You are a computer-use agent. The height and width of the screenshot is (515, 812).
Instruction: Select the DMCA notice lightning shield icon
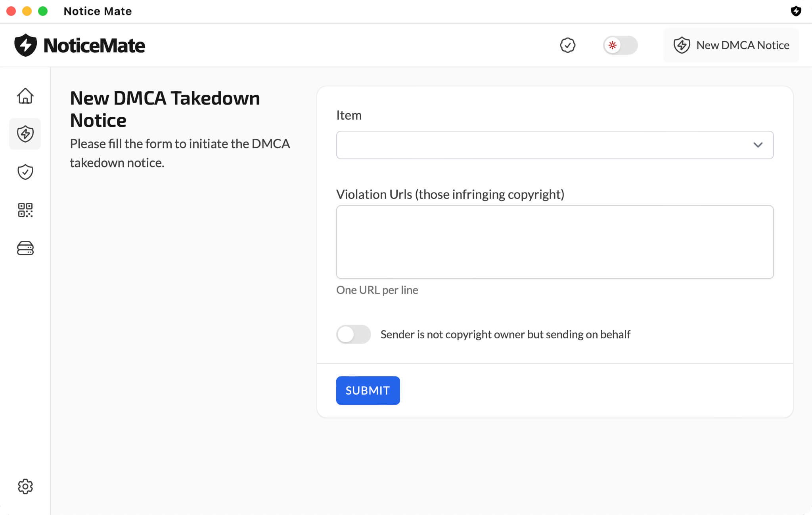(25, 134)
